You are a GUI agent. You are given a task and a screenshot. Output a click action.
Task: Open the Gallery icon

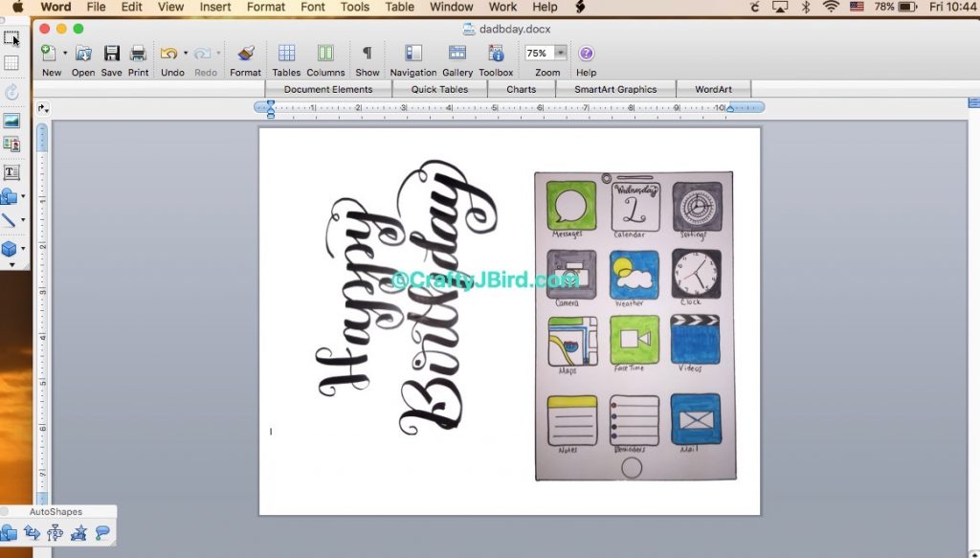[457, 54]
